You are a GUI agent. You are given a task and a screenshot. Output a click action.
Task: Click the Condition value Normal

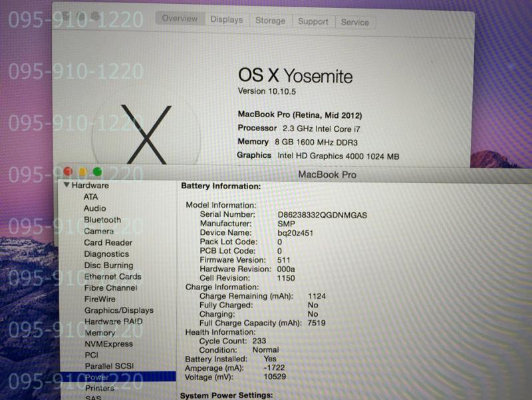265,349
